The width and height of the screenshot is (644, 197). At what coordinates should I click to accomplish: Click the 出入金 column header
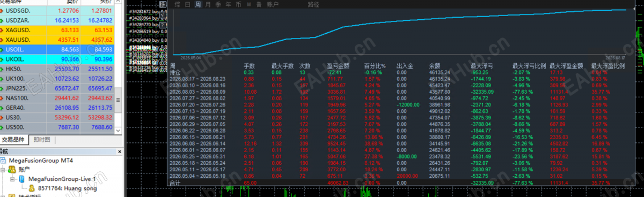405,66
